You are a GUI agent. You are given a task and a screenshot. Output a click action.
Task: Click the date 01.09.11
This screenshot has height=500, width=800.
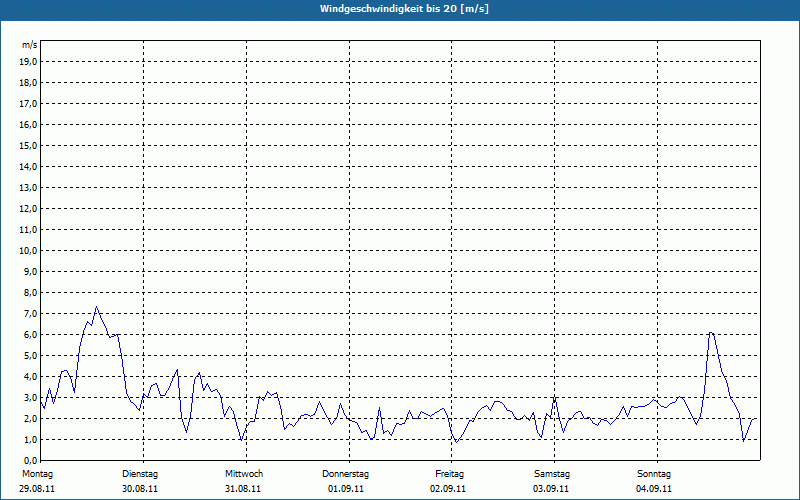coord(346,489)
